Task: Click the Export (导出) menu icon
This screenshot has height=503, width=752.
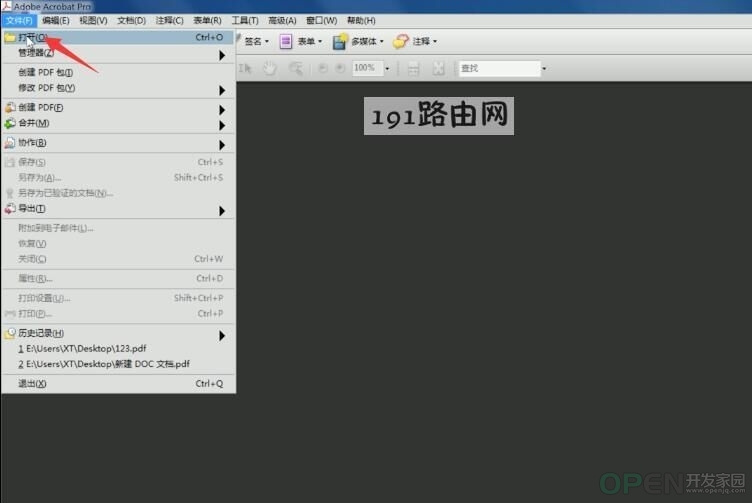Action: 10,209
